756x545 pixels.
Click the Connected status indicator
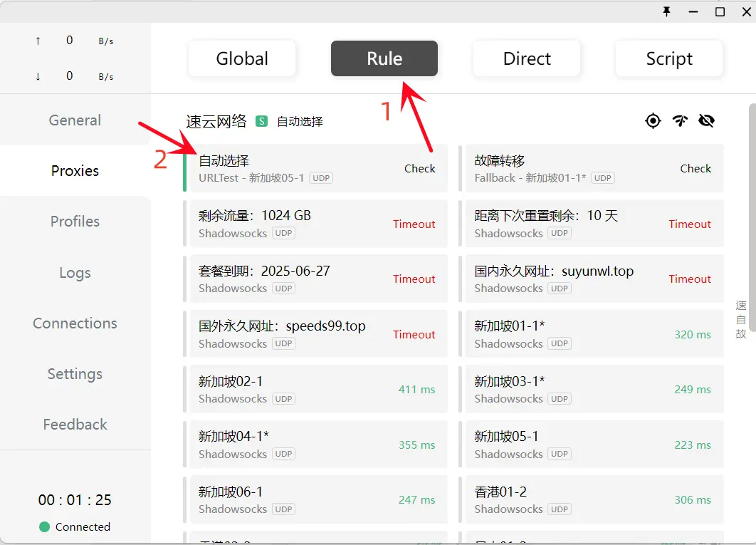pyautogui.click(x=75, y=526)
